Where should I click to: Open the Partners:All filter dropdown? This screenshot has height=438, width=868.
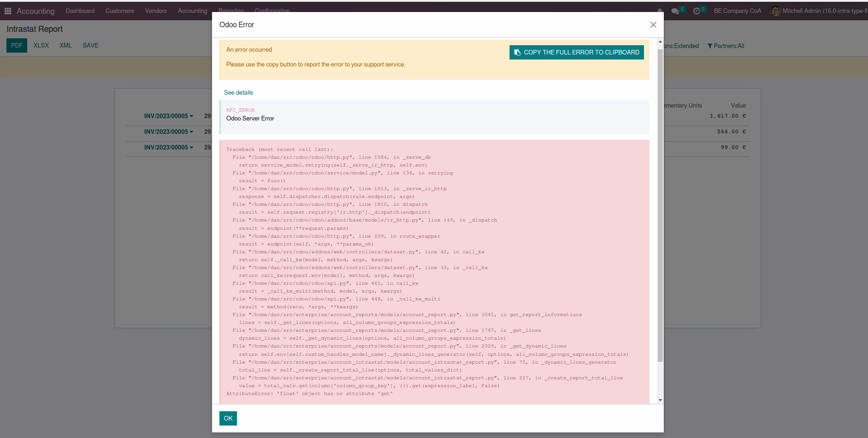(x=726, y=46)
